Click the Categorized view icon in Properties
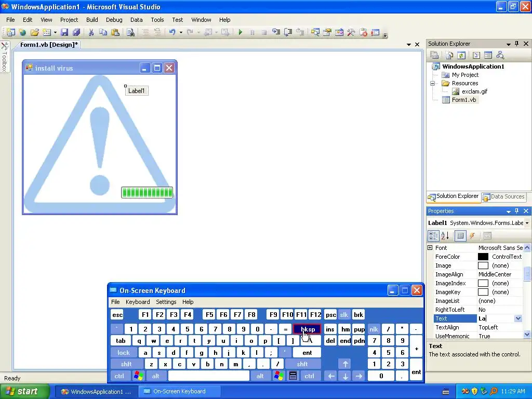 point(433,235)
